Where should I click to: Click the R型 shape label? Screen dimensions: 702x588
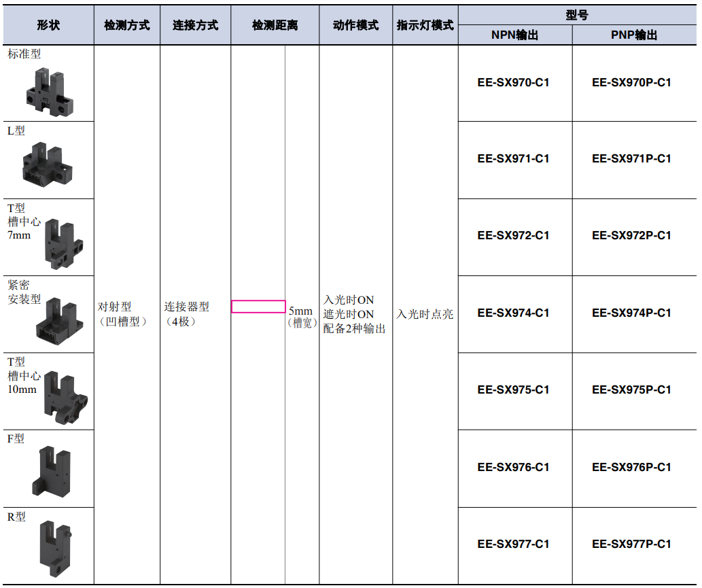tap(16, 517)
